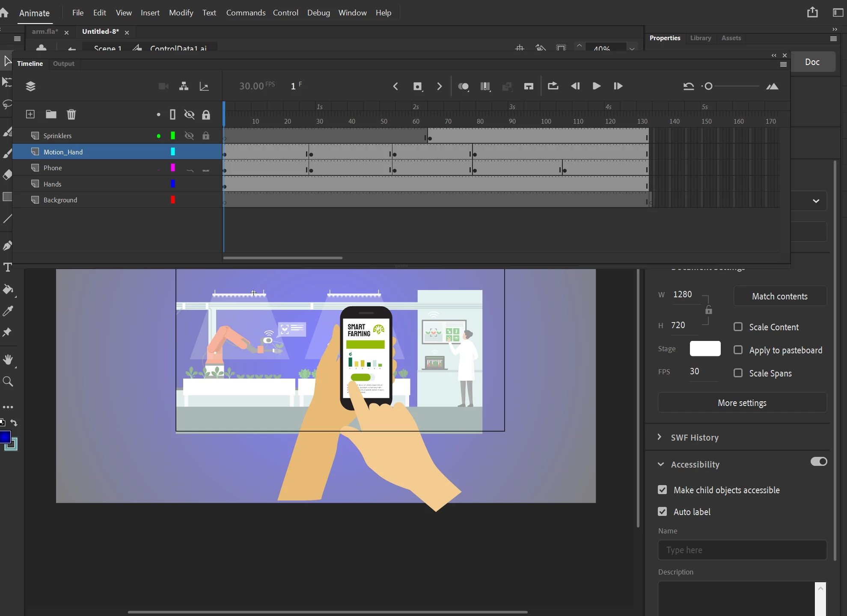Click the white Stage color swatch

point(704,349)
